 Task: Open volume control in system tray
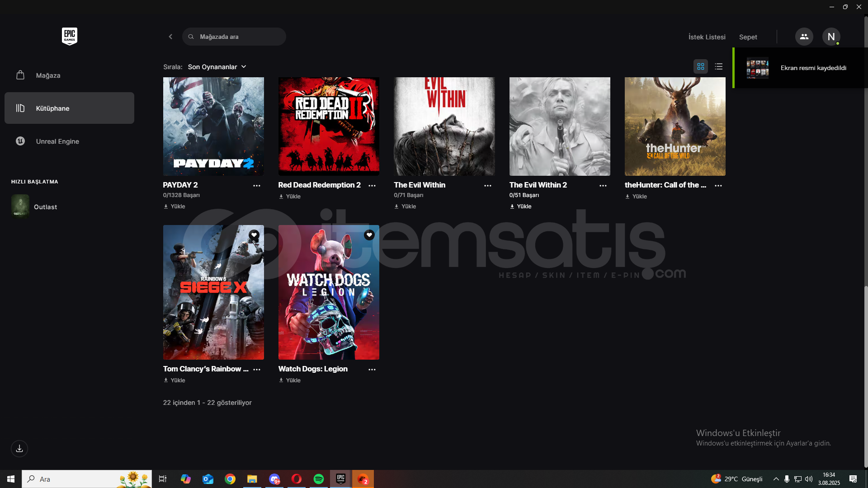coord(809,479)
